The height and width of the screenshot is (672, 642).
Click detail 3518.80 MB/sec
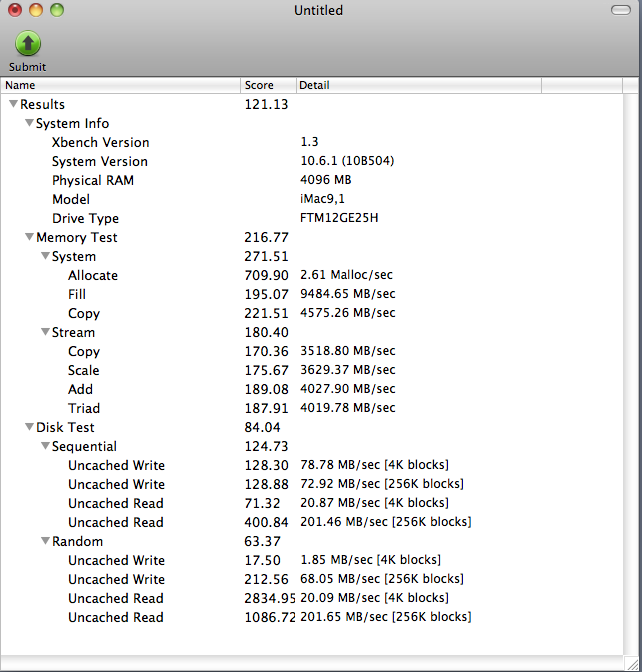348,351
